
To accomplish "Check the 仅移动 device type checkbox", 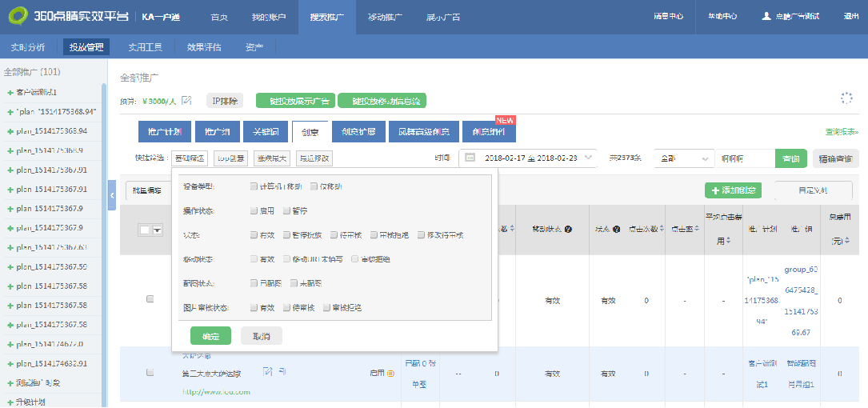I will [314, 186].
